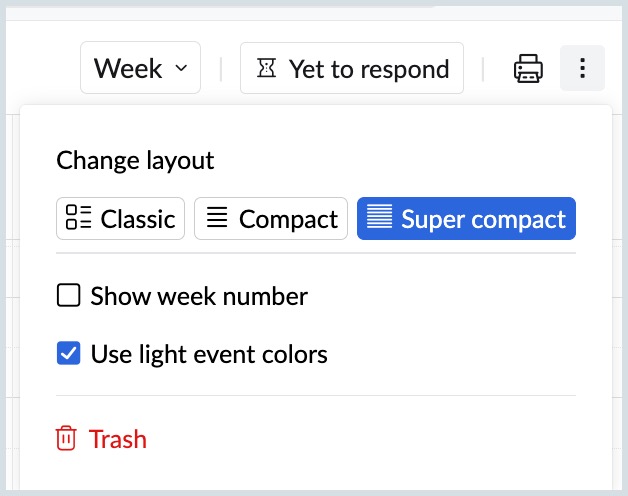
Task: Switch to the Classic layout
Action: (121, 218)
